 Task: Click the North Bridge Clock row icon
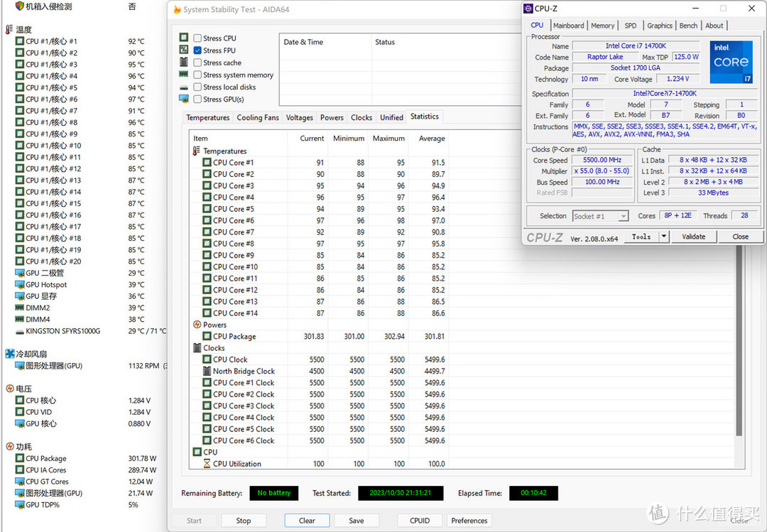(207, 371)
